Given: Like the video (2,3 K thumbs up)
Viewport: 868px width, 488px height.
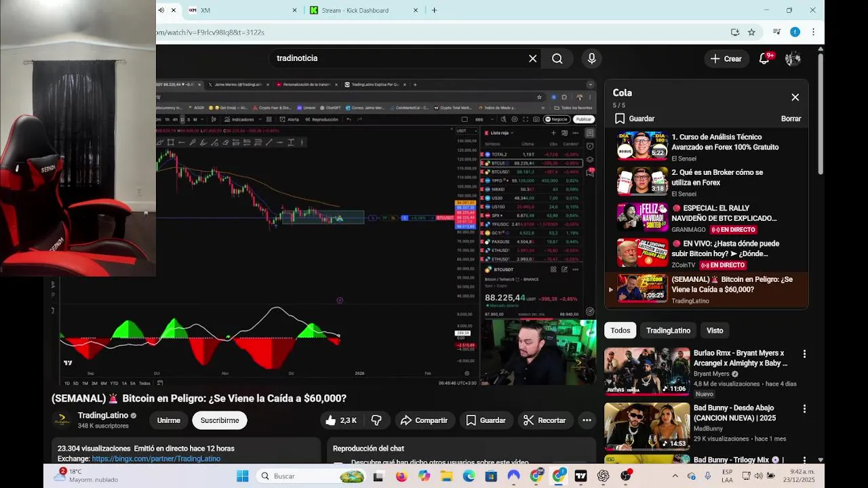Looking at the screenshot, I should pos(341,420).
